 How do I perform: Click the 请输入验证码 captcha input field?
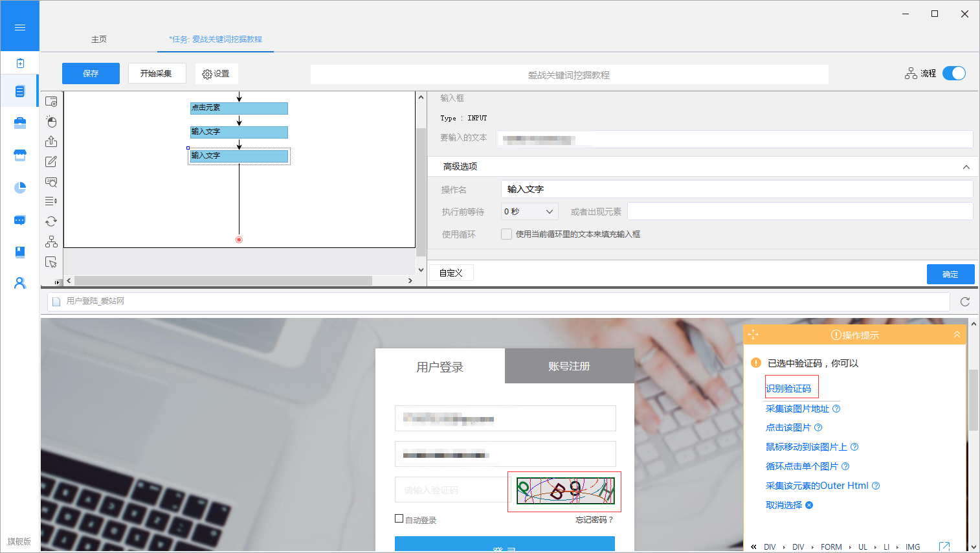point(452,490)
